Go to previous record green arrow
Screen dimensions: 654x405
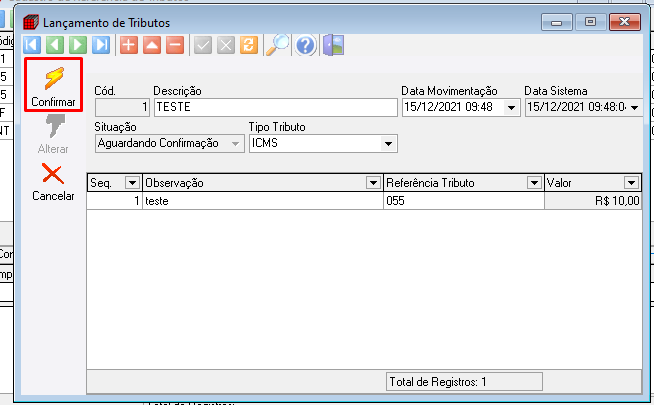[x=55, y=45]
